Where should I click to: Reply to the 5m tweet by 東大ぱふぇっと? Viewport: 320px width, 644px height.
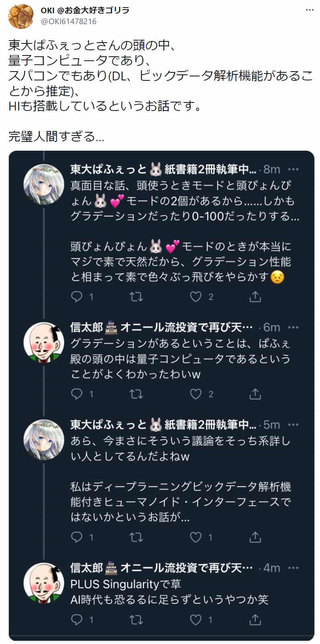point(76,537)
